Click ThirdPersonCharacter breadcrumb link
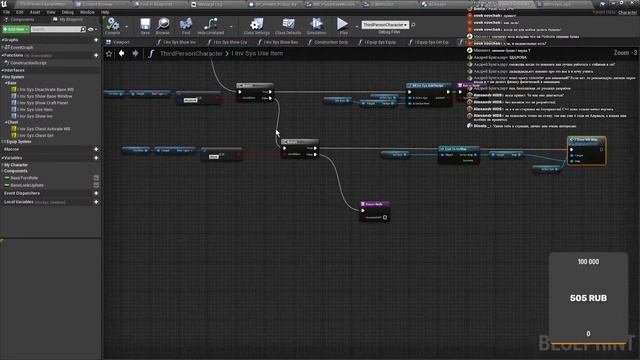The height and width of the screenshot is (360, 640). click(x=191, y=53)
